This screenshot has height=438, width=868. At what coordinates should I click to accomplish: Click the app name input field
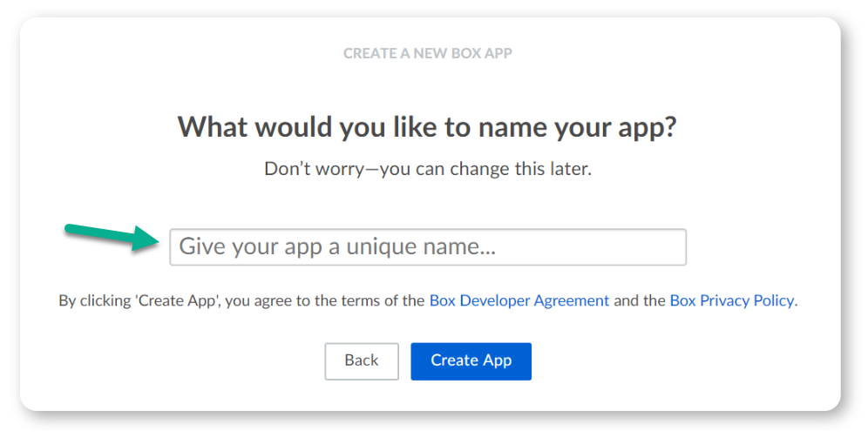click(x=428, y=246)
